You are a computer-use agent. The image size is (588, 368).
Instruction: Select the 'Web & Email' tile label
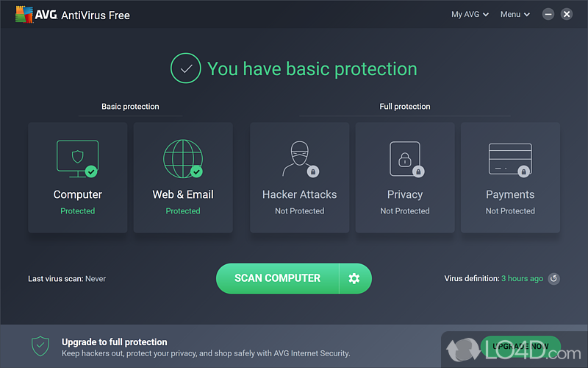183,194
